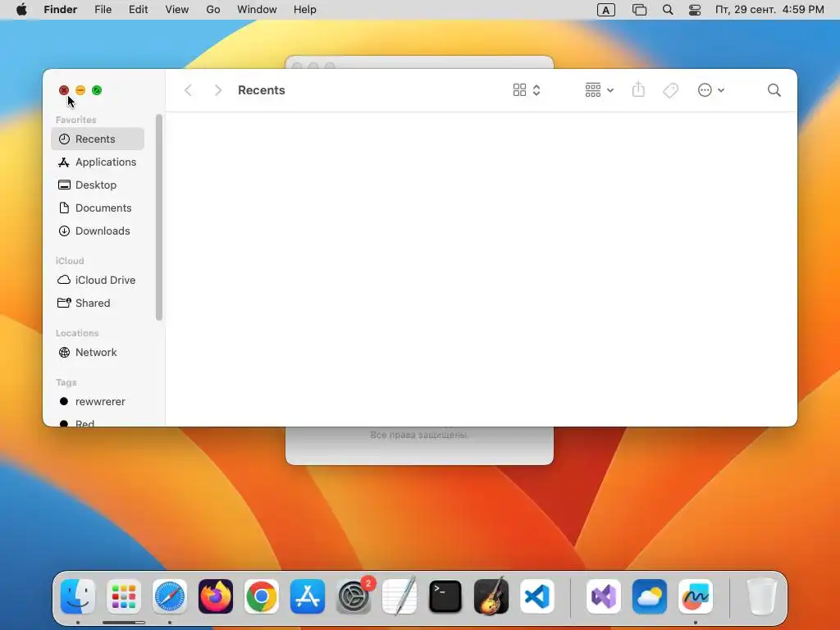Open the File menu
The width and height of the screenshot is (840, 630).
pyautogui.click(x=103, y=10)
